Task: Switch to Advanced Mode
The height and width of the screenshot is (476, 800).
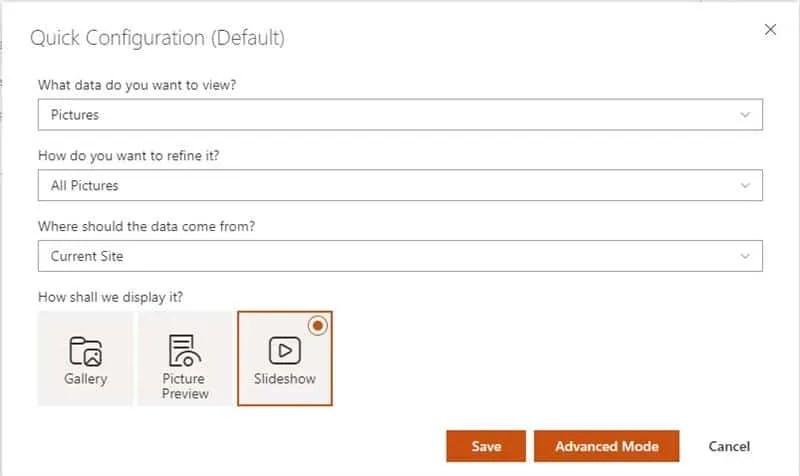Action: (606, 446)
